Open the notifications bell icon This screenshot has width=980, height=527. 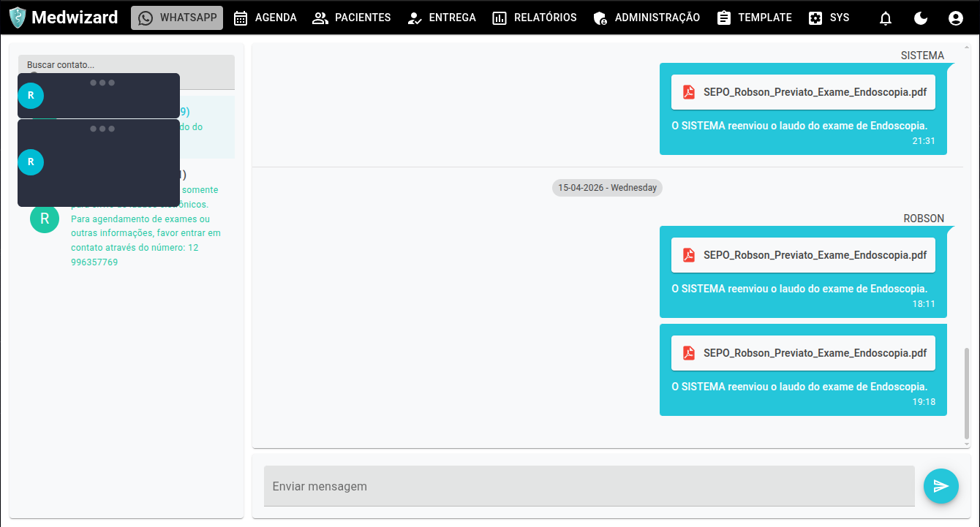886,18
